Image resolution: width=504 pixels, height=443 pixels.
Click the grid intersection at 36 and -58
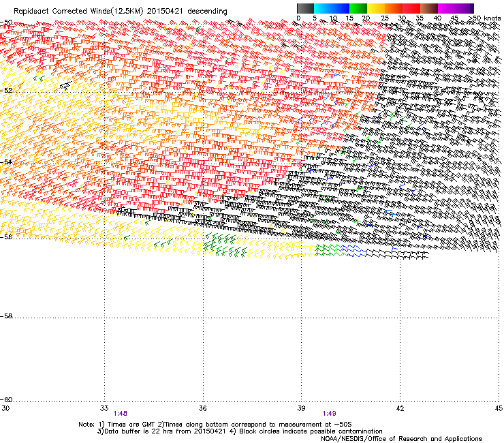coord(203,318)
